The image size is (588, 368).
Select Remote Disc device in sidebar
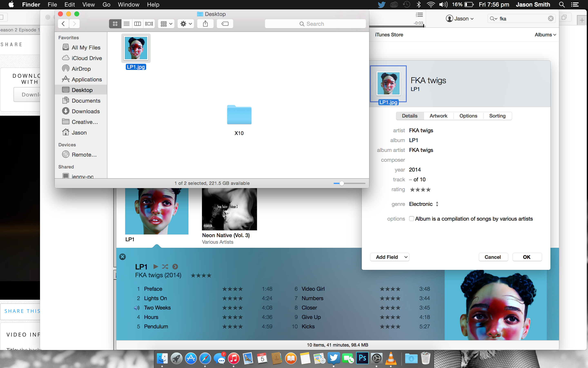coord(79,155)
